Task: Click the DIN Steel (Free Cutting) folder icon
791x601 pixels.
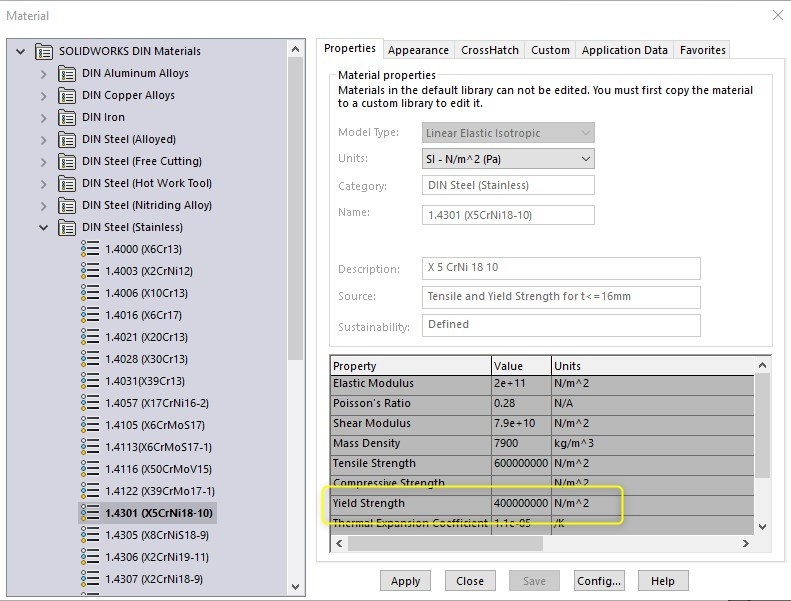Action: [67, 161]
